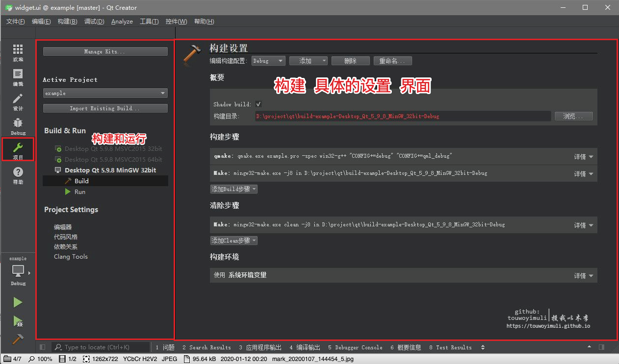Open the 构建(B) menu
The height and width of the screenshot is (364, 619).
point(67,22)
